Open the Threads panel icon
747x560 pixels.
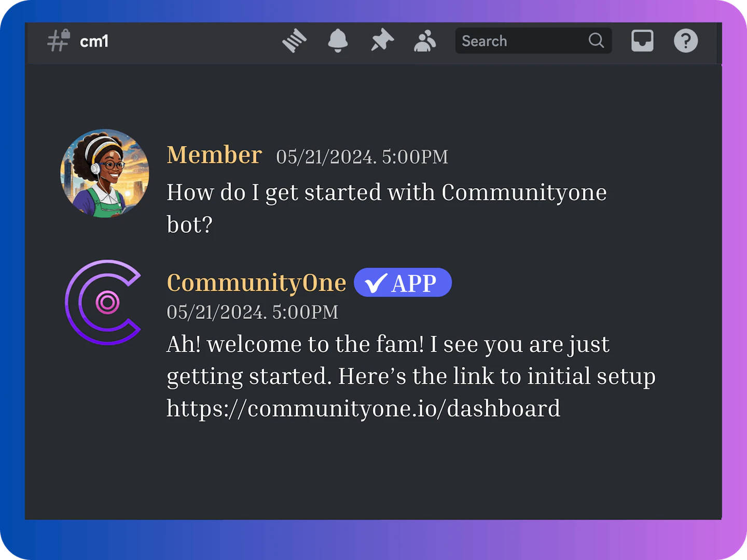(x=294, y=40)
